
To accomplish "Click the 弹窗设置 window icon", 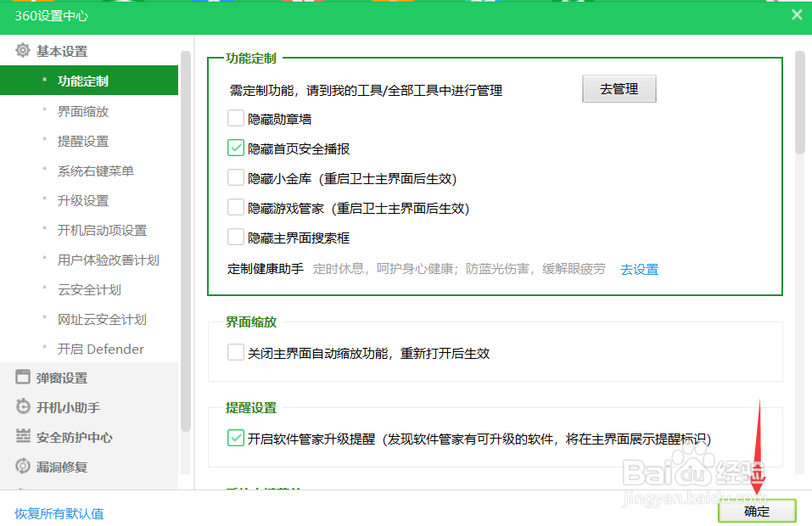I will click(x=23, y=377).
